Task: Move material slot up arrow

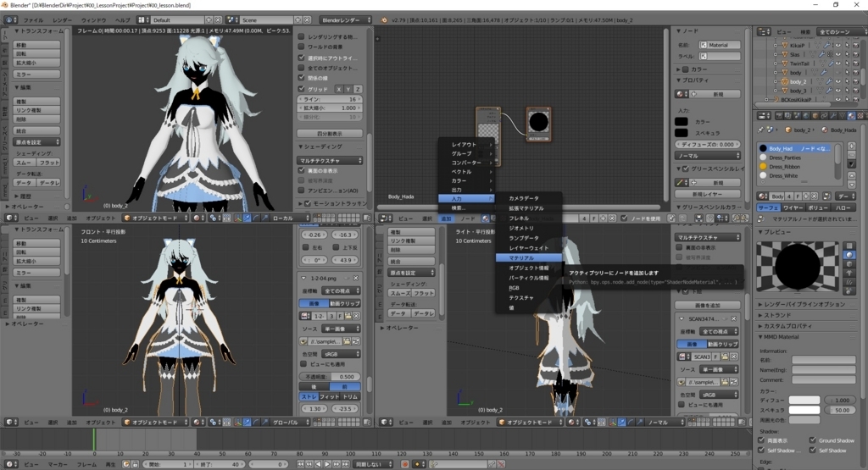Action: [x=851, y=175]
